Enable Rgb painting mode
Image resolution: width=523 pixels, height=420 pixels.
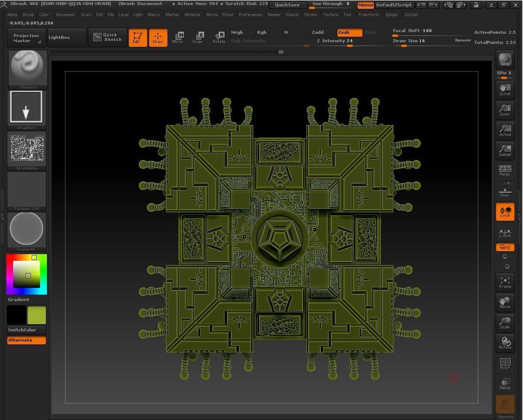268,33
